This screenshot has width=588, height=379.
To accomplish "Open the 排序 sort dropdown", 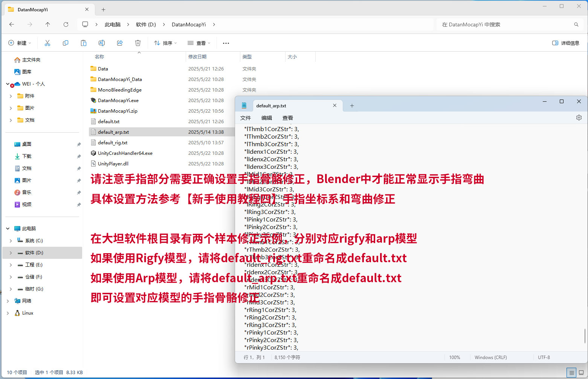I will tap(165, 43).
